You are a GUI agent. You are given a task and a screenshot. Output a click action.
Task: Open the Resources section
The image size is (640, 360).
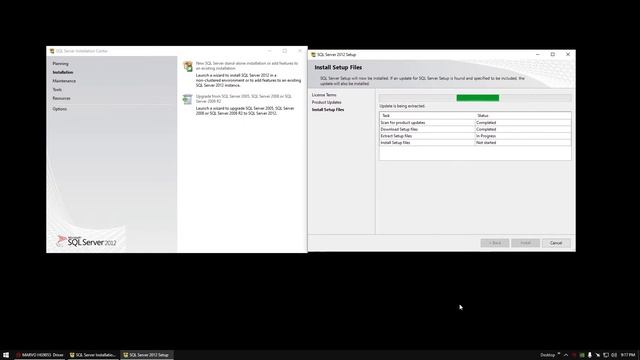[61, 98]
